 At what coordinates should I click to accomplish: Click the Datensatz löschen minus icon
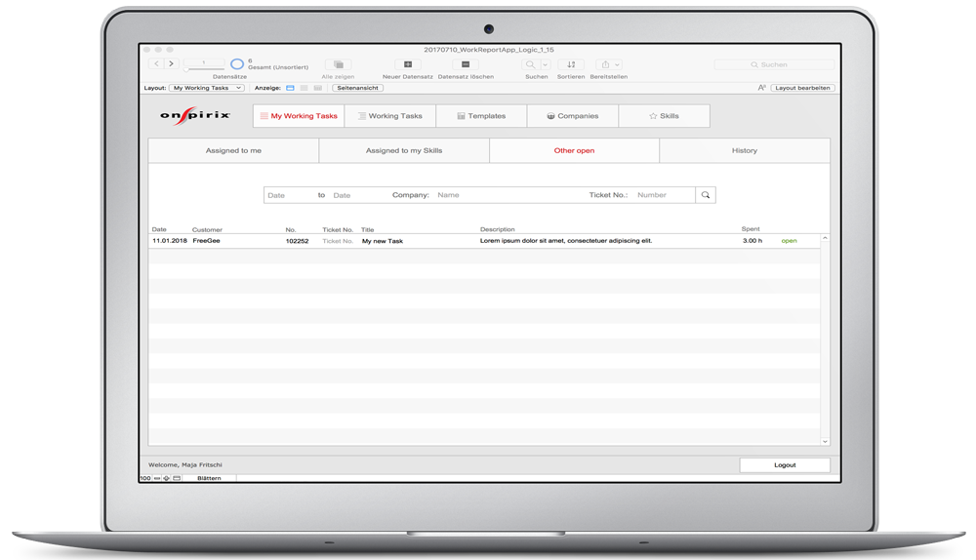point(466,64)
